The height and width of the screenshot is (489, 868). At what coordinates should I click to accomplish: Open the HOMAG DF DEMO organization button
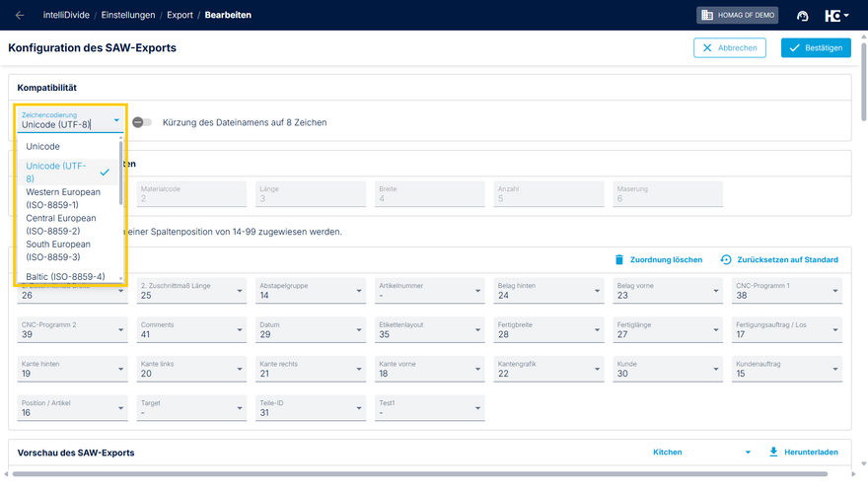pyautogui.click(x=738, y=16)
